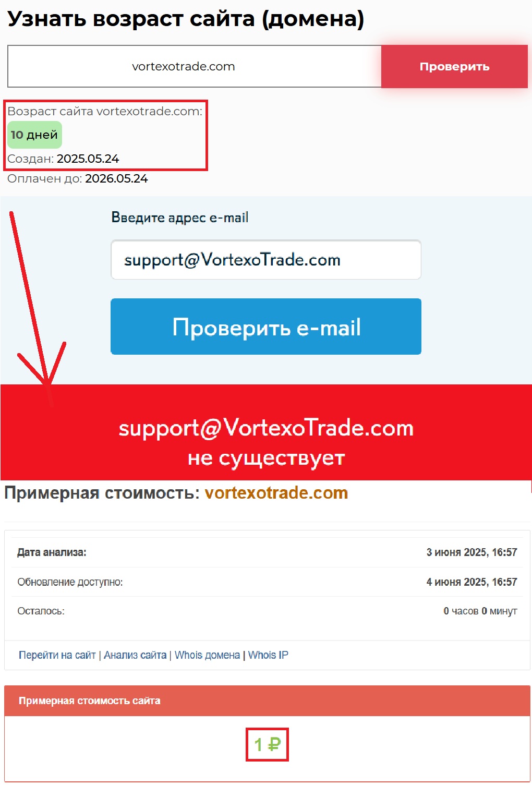Click the red Проверить button
Viewport: 532px width, 785px height.
click(x=454, y=66)
